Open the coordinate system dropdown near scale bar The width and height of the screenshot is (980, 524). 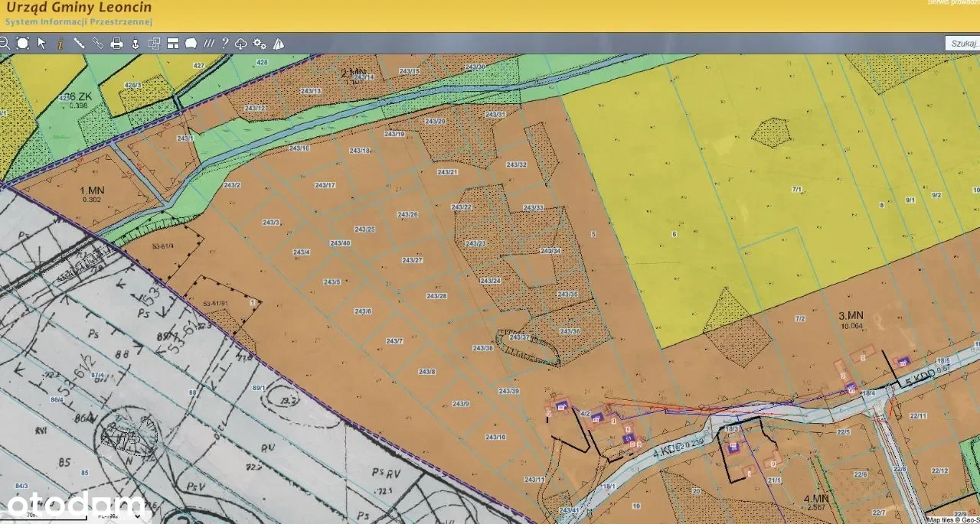click(122, 516)
